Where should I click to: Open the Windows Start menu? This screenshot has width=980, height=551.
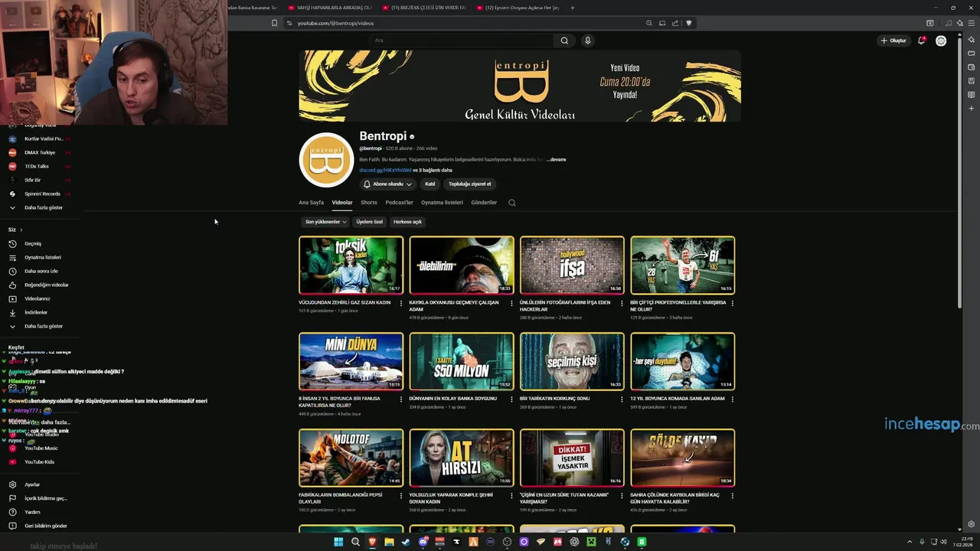338,542
